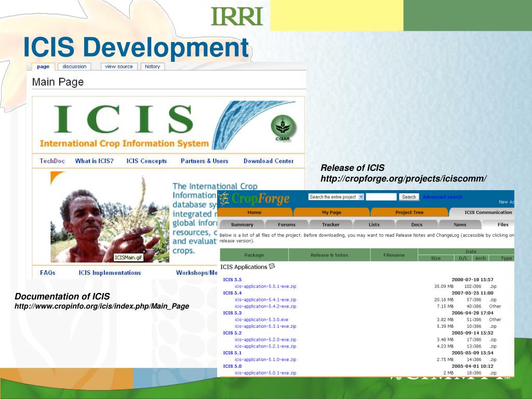Open the 'Search the entire project' dropdown
Viewport: 532px width, 399px height.
336,197
